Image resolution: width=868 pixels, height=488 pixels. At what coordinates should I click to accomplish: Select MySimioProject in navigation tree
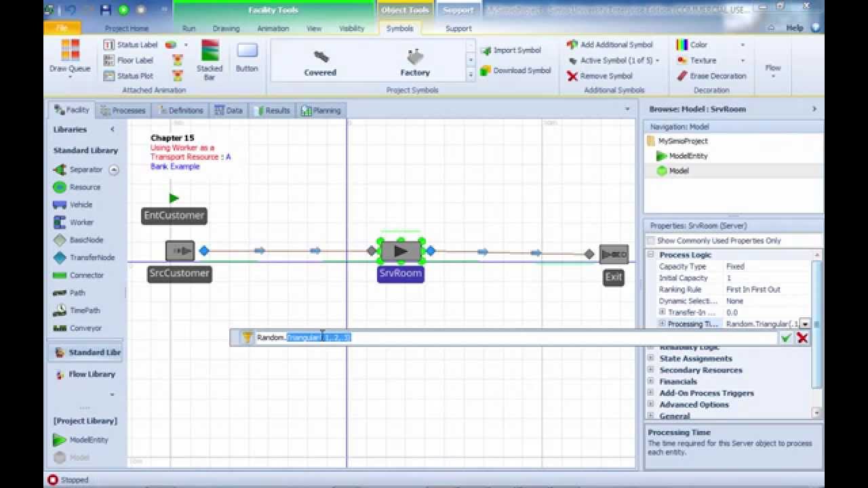point(677,141)
